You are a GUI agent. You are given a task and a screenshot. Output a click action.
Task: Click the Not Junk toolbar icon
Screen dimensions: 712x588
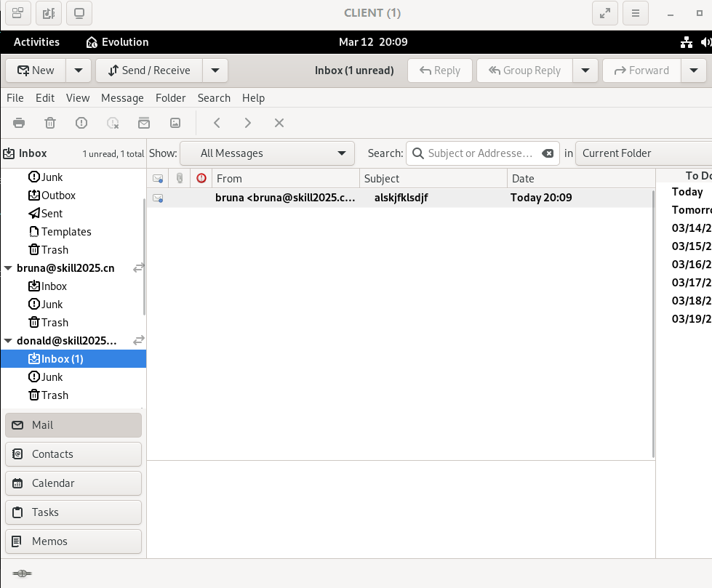(113, 123)
